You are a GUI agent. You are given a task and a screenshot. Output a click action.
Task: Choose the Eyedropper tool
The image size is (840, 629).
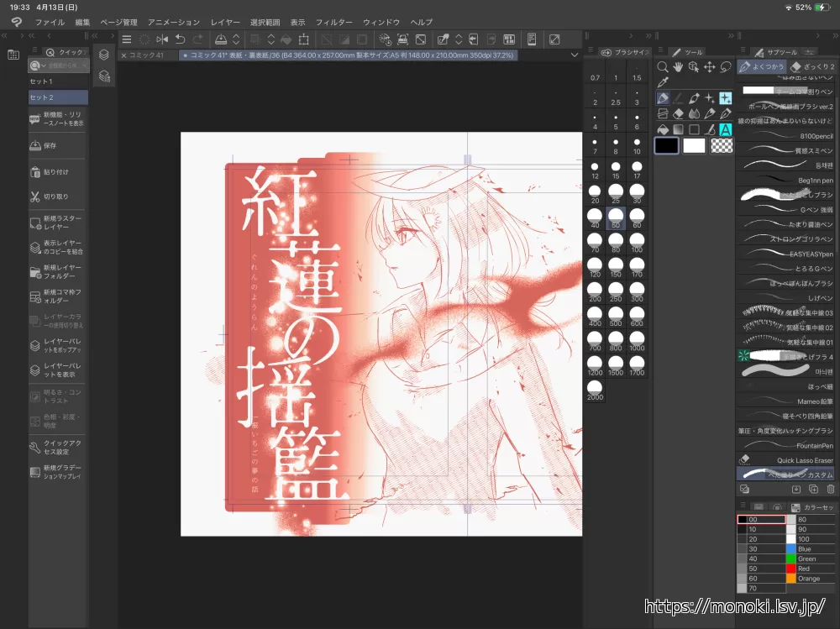[x=663, y=82]
